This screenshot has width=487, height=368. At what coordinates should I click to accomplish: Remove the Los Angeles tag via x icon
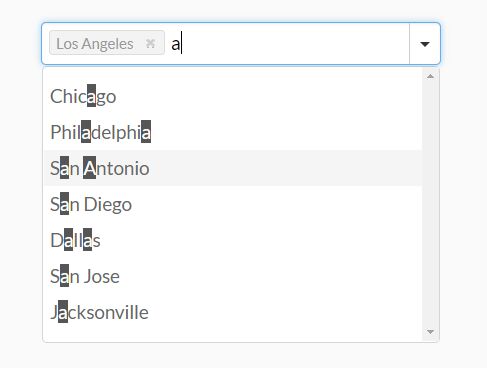150,43
